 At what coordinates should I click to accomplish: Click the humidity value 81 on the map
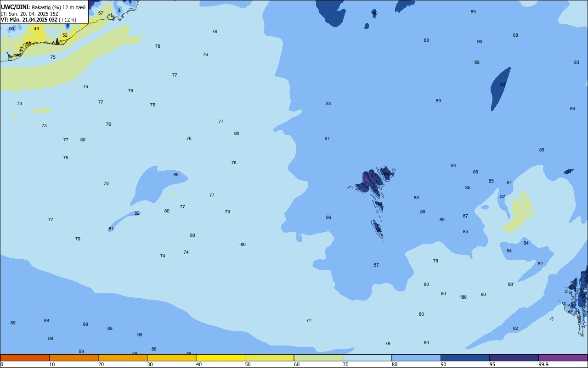111,229
